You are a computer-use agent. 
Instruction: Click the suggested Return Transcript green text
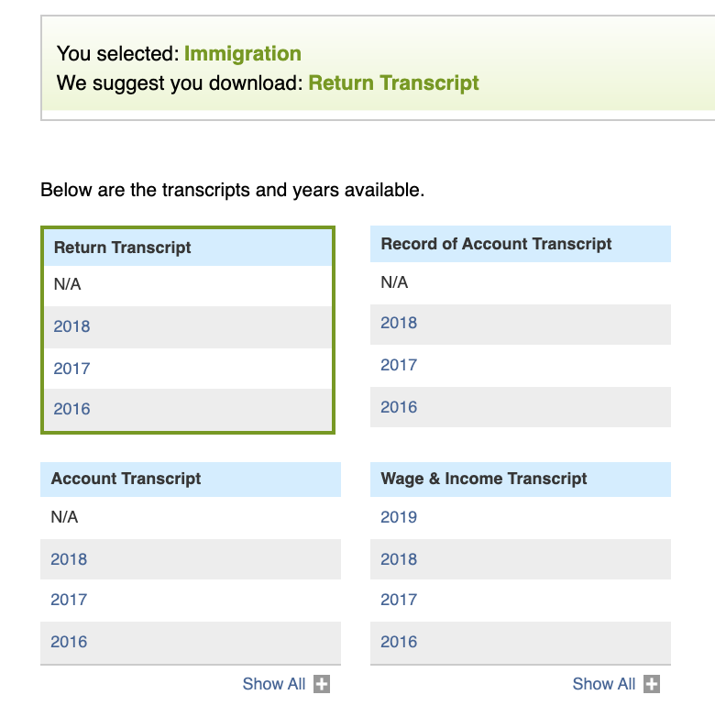[393, 83]
